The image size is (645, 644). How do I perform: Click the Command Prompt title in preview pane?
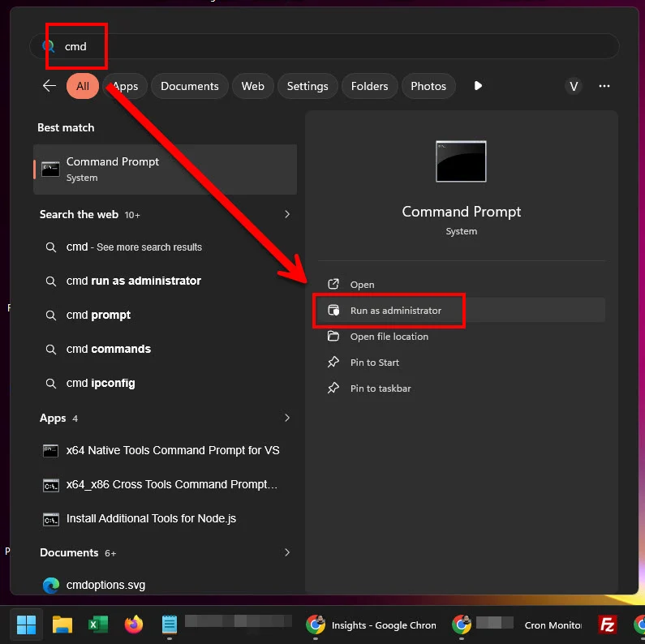461,212
